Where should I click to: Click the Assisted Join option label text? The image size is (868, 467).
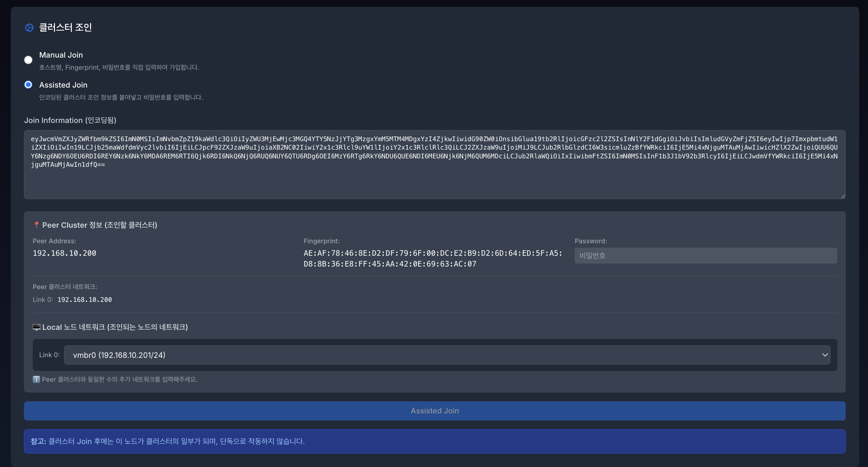click(63, 85)
